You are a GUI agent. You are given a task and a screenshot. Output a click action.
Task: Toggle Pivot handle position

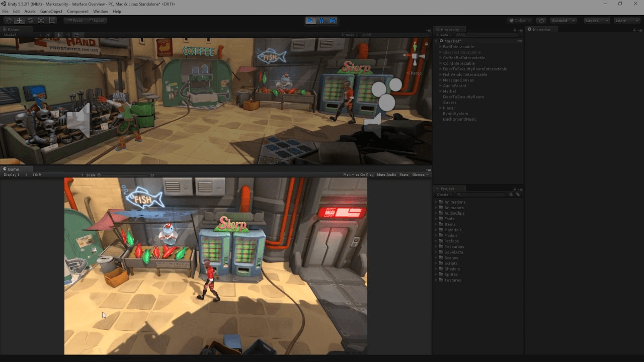point(75,21)
